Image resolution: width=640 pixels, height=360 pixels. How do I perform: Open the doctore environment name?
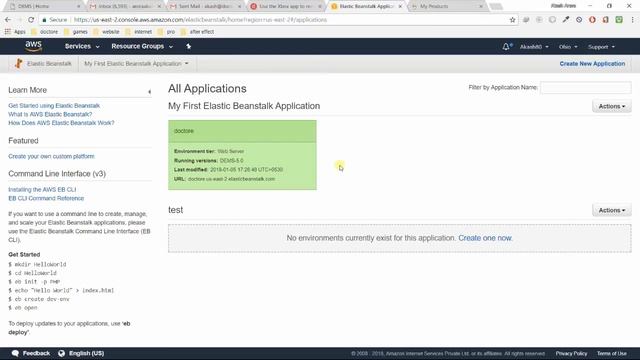[184, 131]
